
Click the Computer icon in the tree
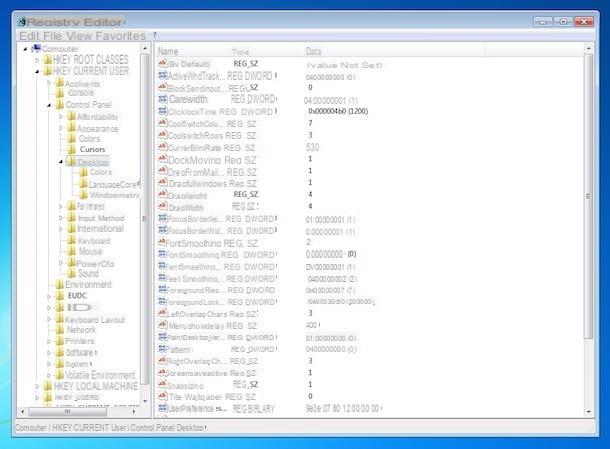pyautogui.click(x=36, y=49)
